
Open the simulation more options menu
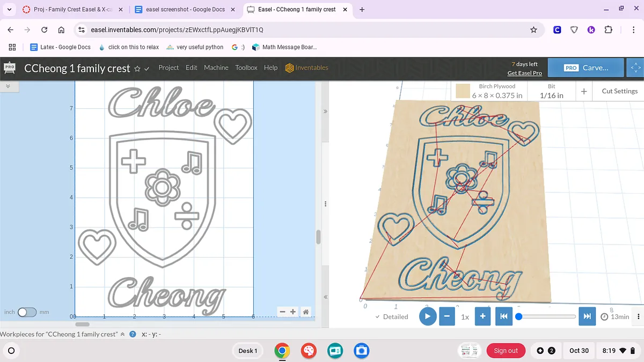coord(638,316)
